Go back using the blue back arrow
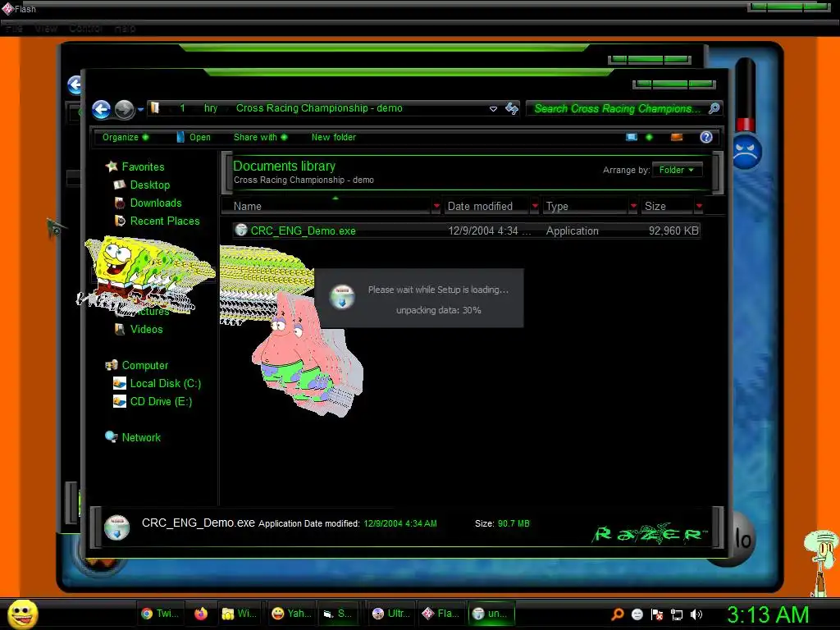The image size is (840, 630). click(101, 109)
